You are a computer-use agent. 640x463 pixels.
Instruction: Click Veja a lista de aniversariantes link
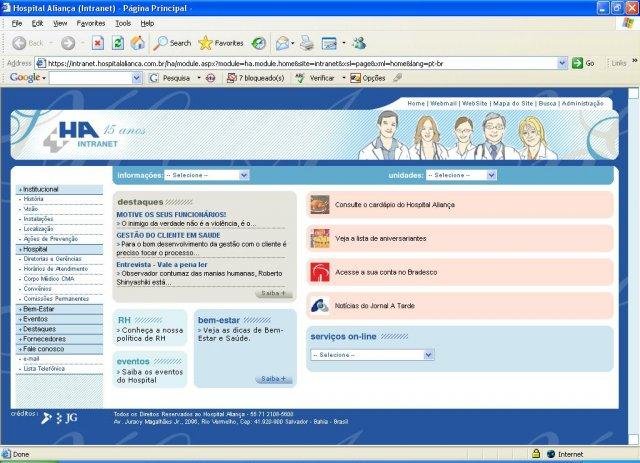click(380, 238)
